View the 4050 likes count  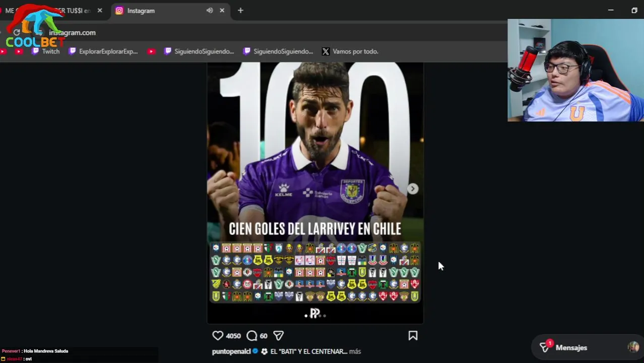pyautogui.click(x=233, y=336)
